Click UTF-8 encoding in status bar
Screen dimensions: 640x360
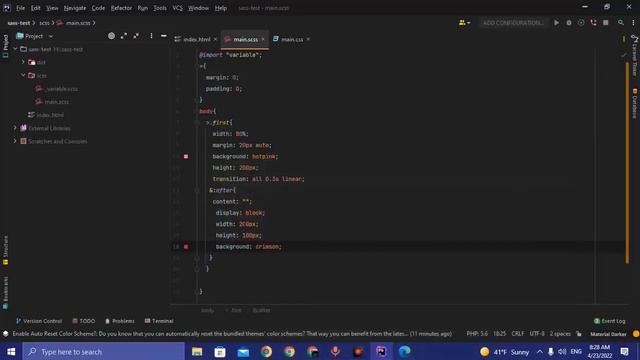537,333
